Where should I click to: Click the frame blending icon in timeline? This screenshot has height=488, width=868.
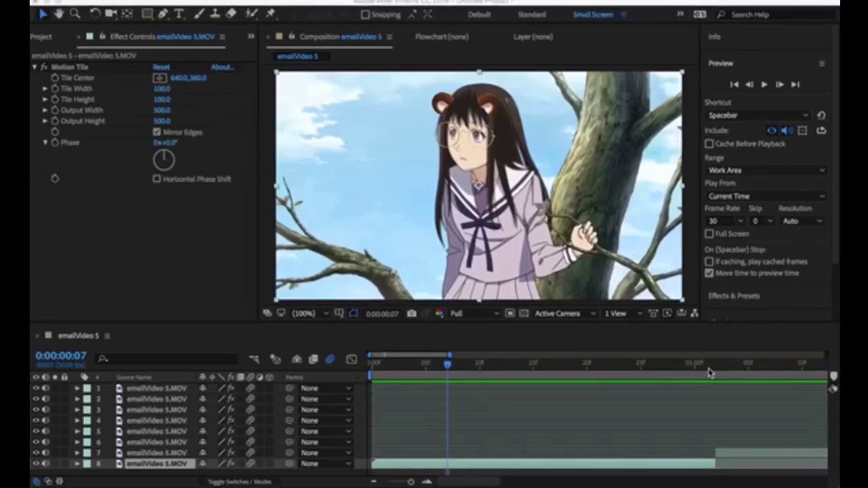313,359
